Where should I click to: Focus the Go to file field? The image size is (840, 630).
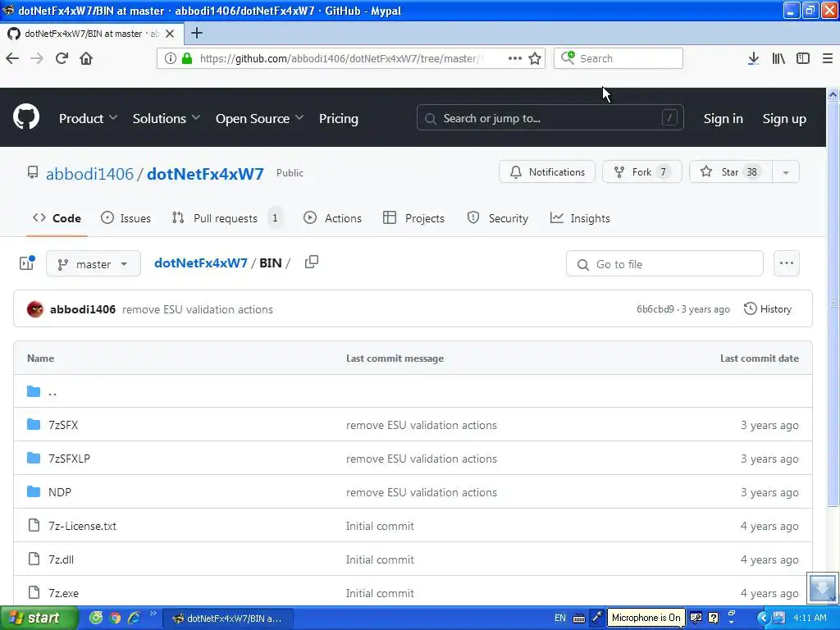point(664,263)
